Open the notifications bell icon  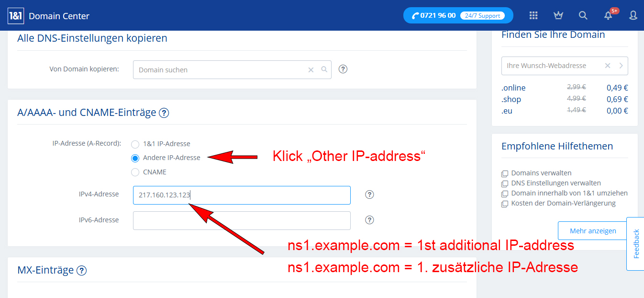[x=608, y=15]
